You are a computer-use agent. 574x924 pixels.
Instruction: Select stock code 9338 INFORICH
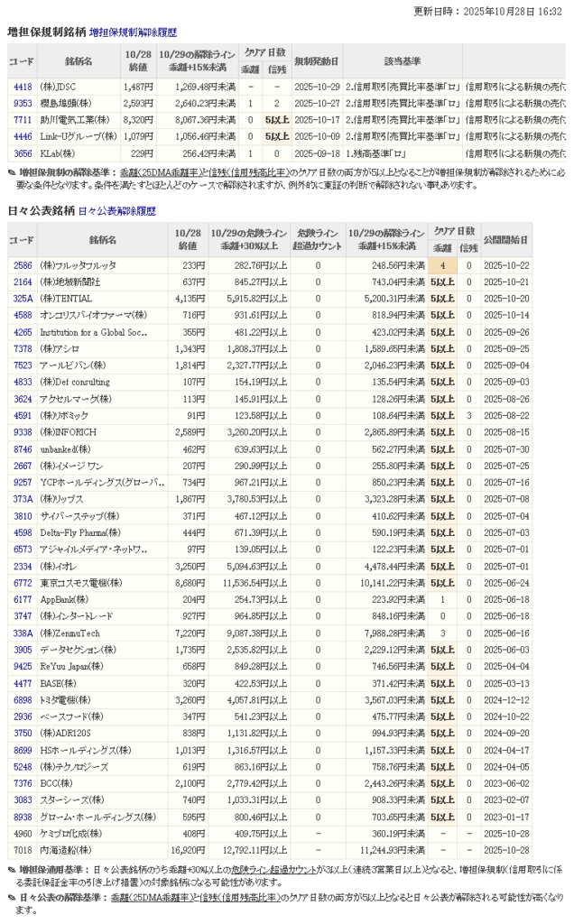coord(23,432)
